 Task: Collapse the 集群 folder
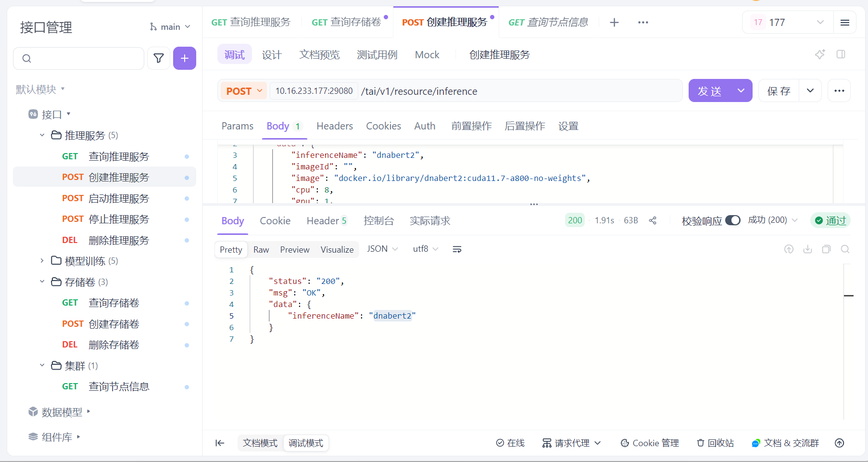pyautogui.click(x=42, y=365)
